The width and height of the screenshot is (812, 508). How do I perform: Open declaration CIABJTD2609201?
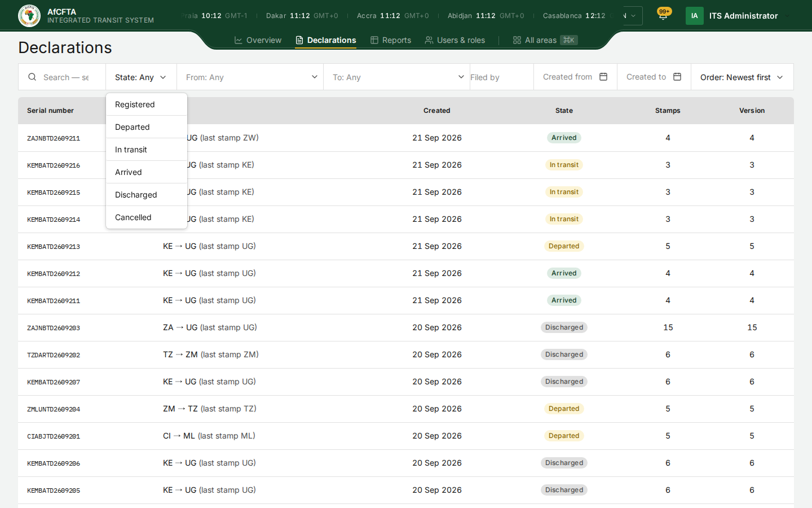[x=54, y=436]
